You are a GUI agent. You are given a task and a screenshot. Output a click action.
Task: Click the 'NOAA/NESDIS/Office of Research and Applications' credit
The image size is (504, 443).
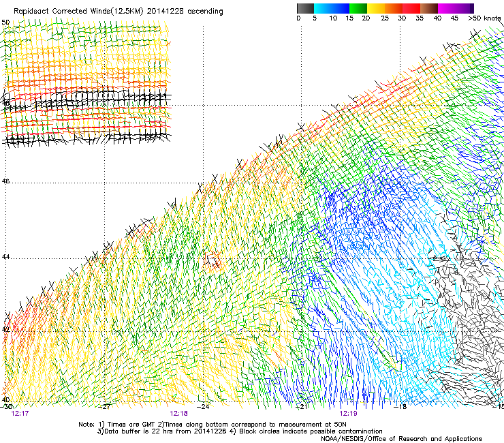point(401,439)
